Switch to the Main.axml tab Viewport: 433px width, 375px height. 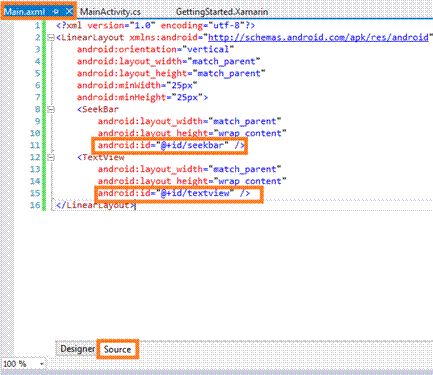click(x=25, y=12)
